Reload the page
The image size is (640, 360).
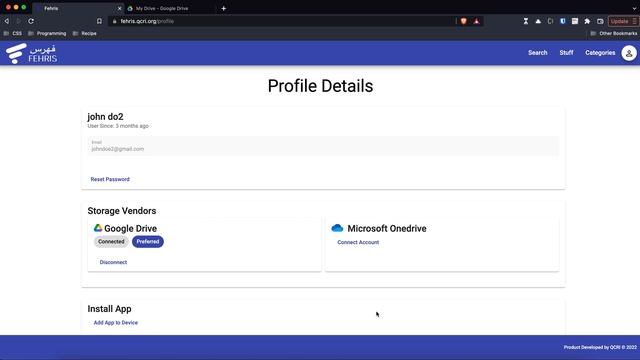[x=31, y=21]
